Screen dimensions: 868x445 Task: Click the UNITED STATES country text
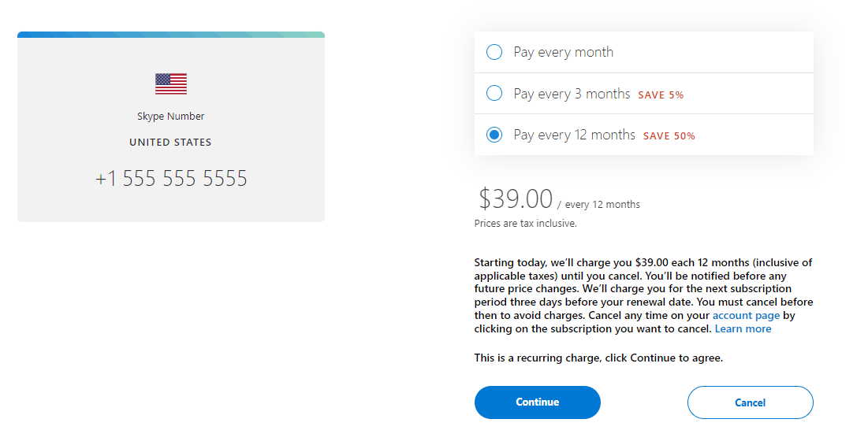[170, 142]
